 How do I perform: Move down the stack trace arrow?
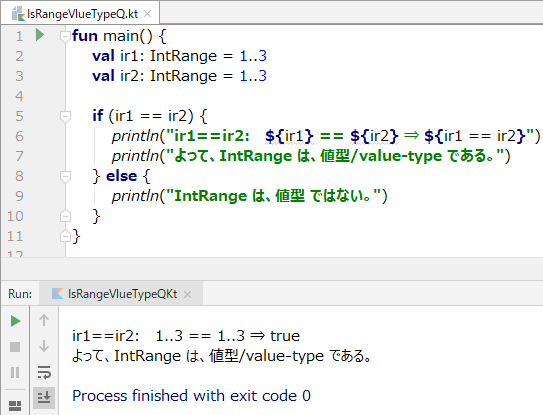(44, 346)
